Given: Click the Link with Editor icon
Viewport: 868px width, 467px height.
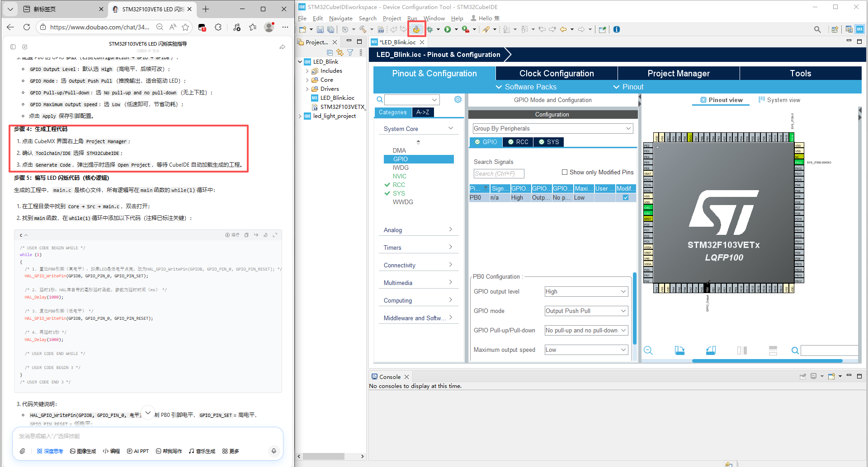Looking at the screenshot, I should coord(340,53).
